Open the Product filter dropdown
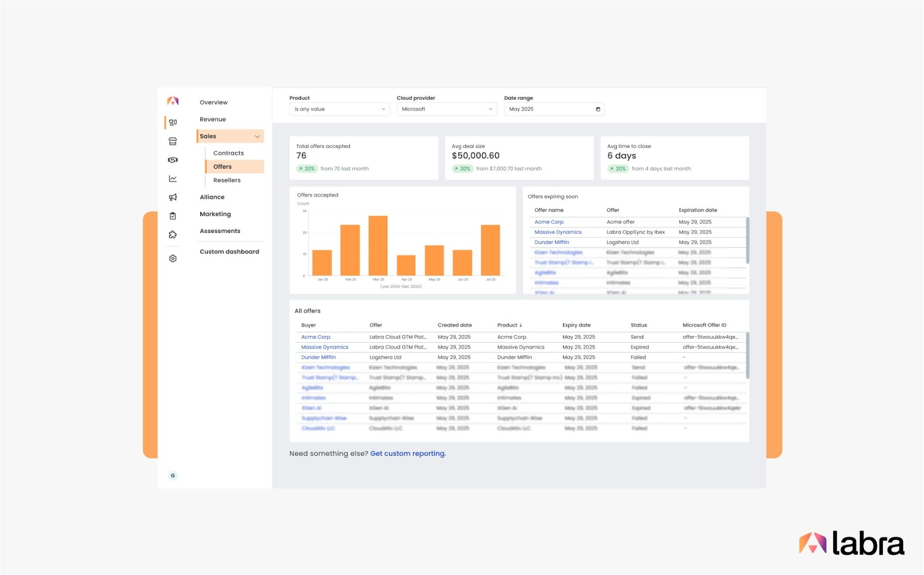The height and width of the screenshot is (575, 924). click(x=340, y=109)
